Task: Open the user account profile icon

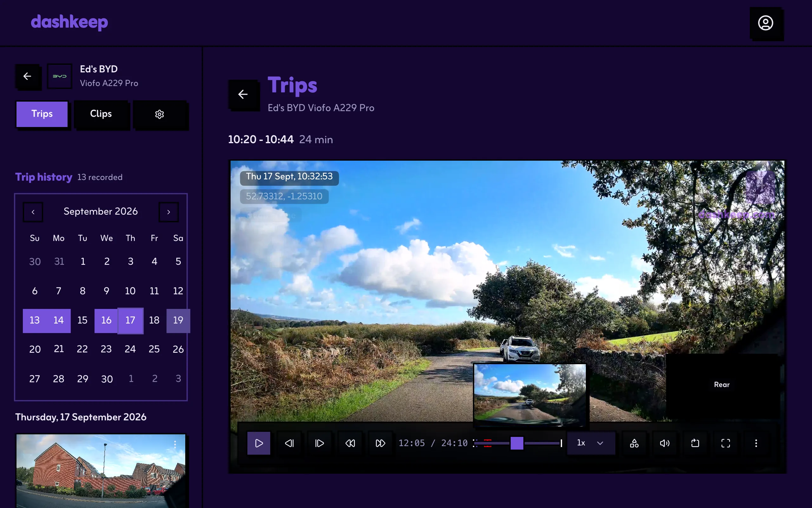Action: [x=766, y=23]
